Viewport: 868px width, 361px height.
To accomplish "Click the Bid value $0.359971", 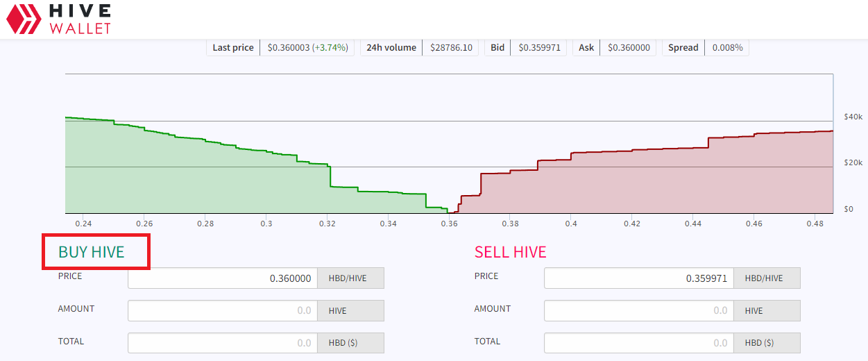I will tap(539, 48).
